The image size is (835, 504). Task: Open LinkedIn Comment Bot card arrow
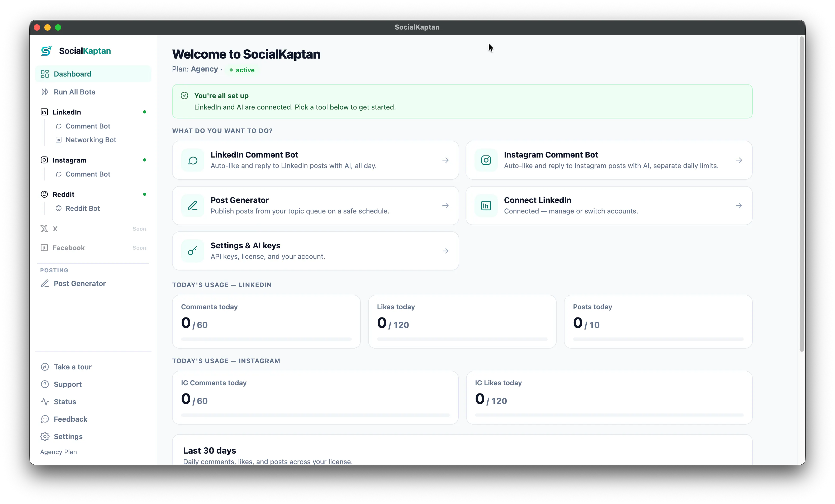(x=446, y=160)
